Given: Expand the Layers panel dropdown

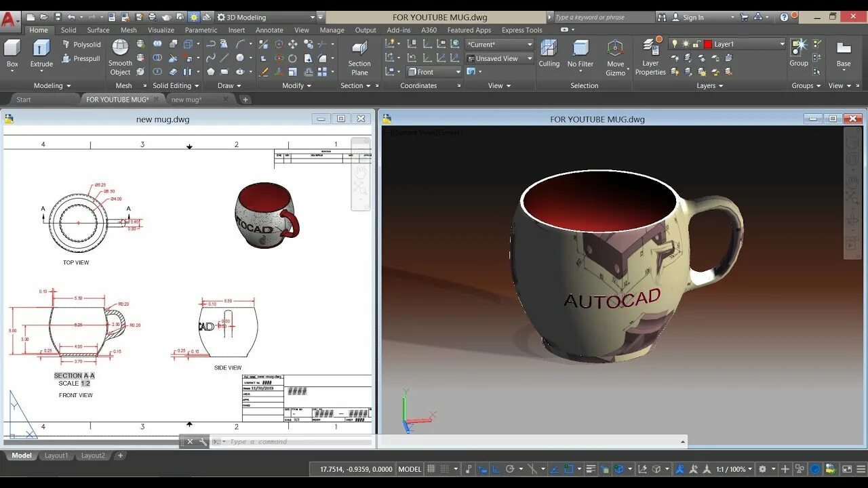Looking at the screenshot, I should tap(710, 85).
